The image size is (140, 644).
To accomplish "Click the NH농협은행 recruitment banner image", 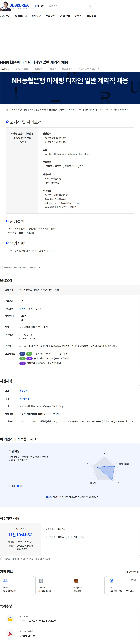I will [70, 88].
